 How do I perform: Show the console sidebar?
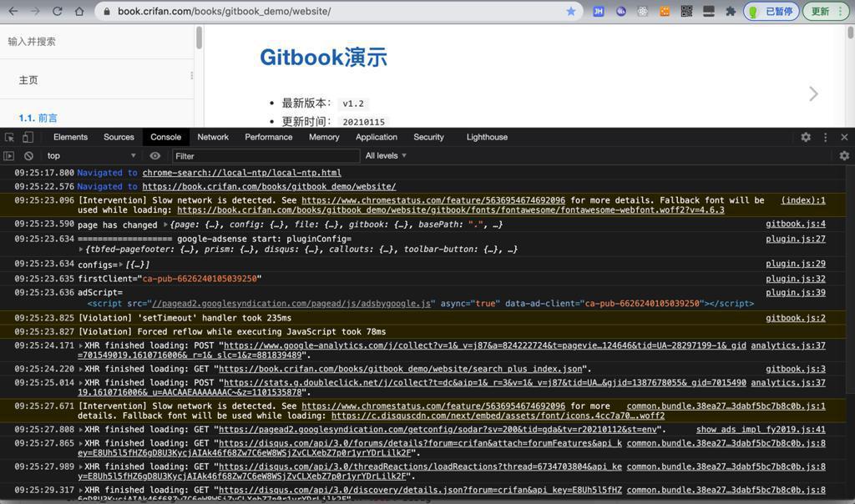tap(8, 156)
